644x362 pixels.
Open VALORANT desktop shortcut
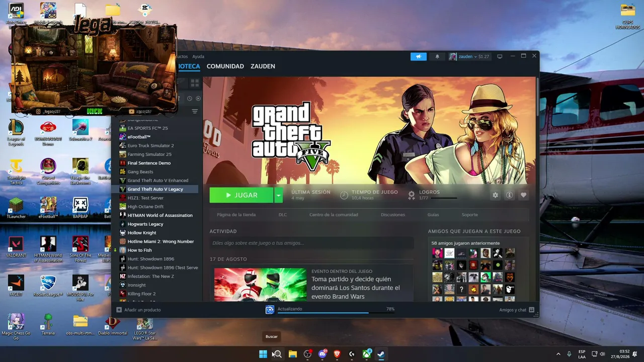point(16,247)
